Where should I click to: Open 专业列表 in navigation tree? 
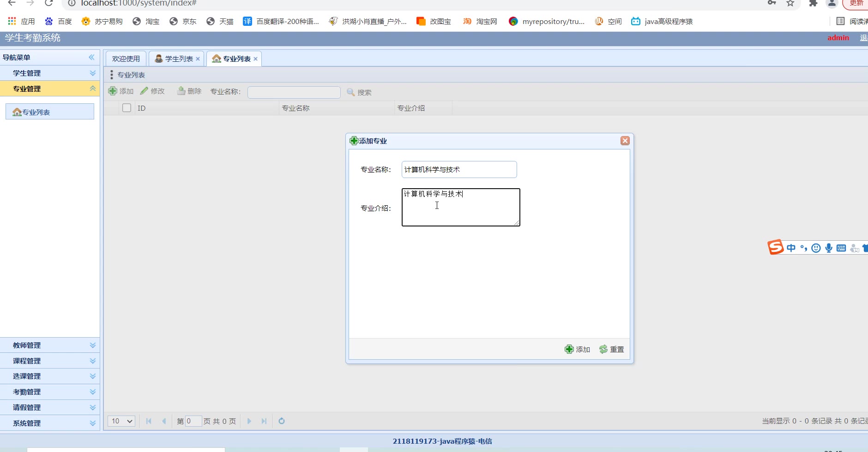coord(50,112)
